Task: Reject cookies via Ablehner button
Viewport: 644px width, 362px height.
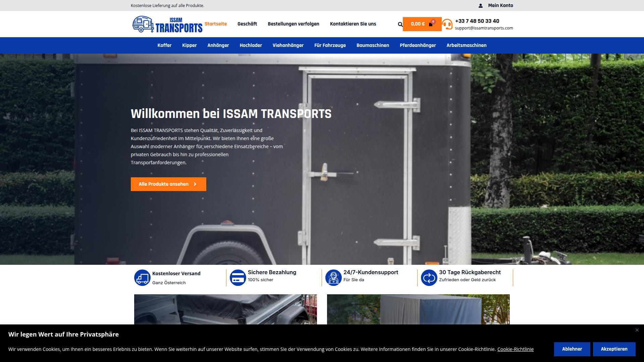Action: click(572, 349)
